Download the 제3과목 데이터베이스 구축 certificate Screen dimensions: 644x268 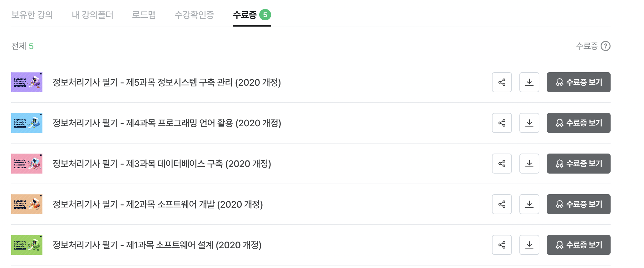tap(529, 164)
